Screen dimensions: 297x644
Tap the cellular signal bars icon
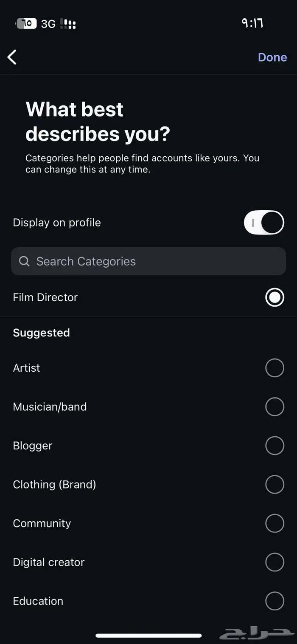68,24
